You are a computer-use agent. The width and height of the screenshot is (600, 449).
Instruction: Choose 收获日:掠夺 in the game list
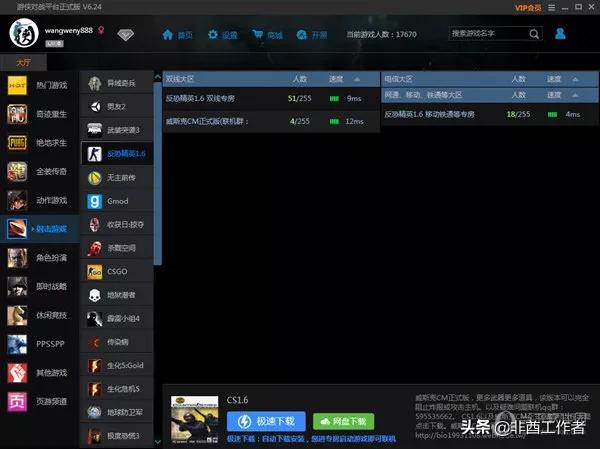[117, 225]
